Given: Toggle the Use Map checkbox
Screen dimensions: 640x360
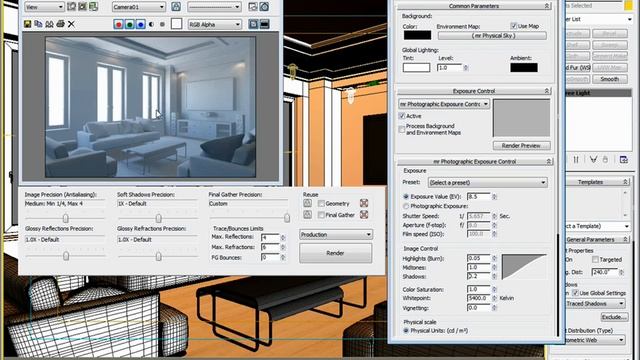Looking at the screenshot, I should click(x=513, y=26).
